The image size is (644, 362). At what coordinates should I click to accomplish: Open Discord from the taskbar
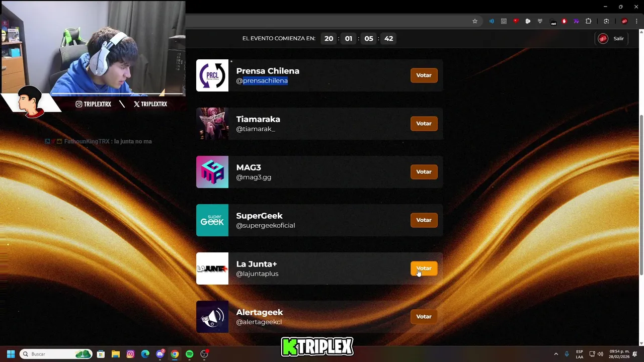pyautogui.click(x=160, y=354)
